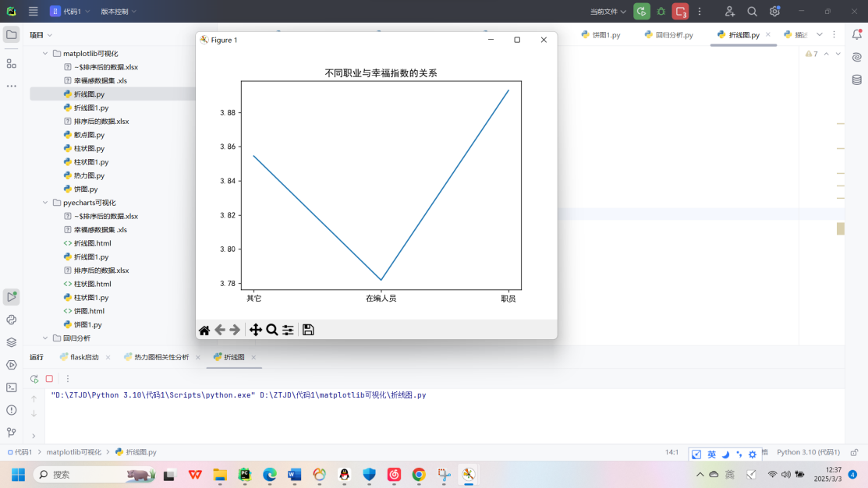Open More tool windows ellipsis in left bar

11,87
